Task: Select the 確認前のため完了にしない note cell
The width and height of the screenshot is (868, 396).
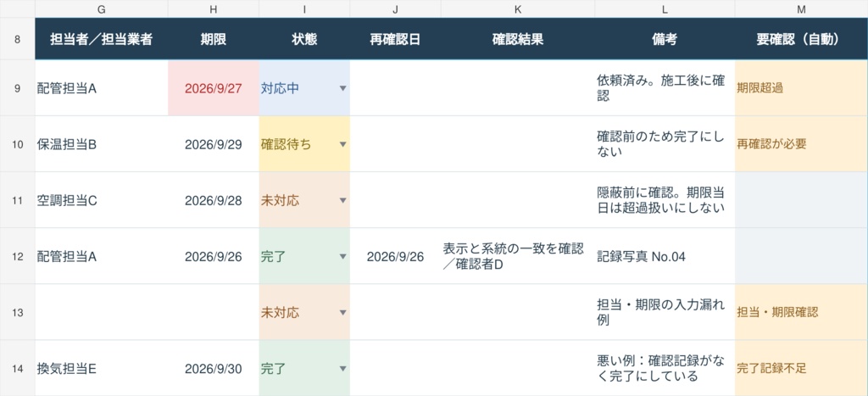Action: (665, 144)
